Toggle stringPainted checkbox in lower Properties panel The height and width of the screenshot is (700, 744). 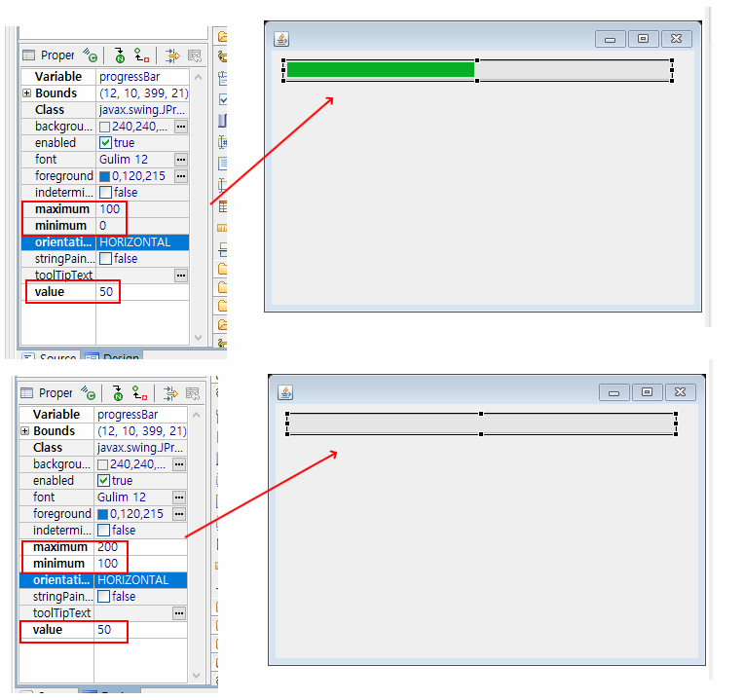click(103, 596)
